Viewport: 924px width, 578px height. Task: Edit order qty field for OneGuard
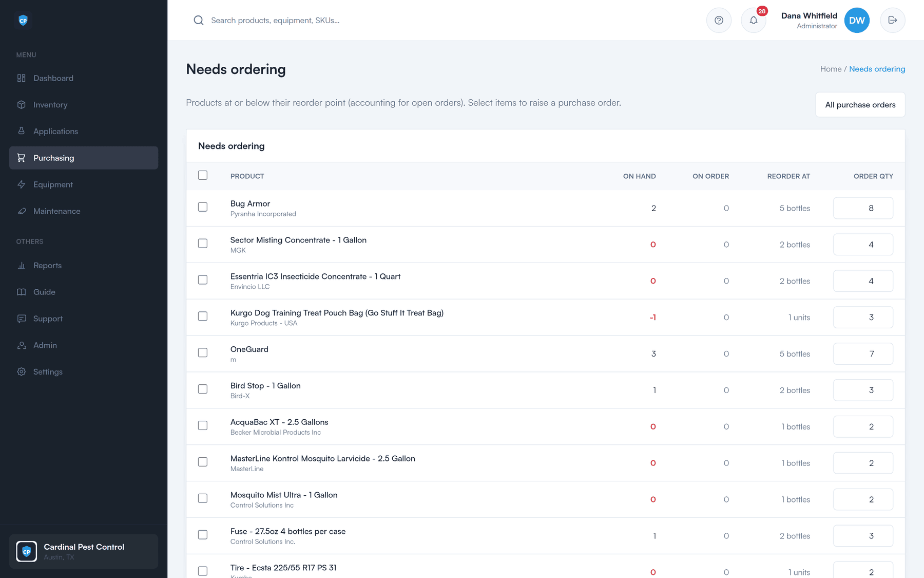click(x=863, y=353)
